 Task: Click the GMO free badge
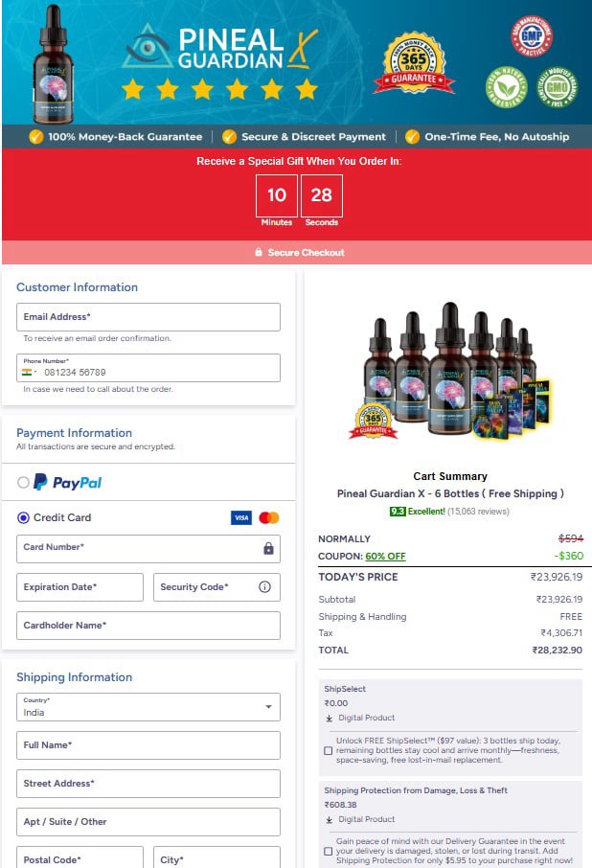pyautogui.click(x=557, y=87)
